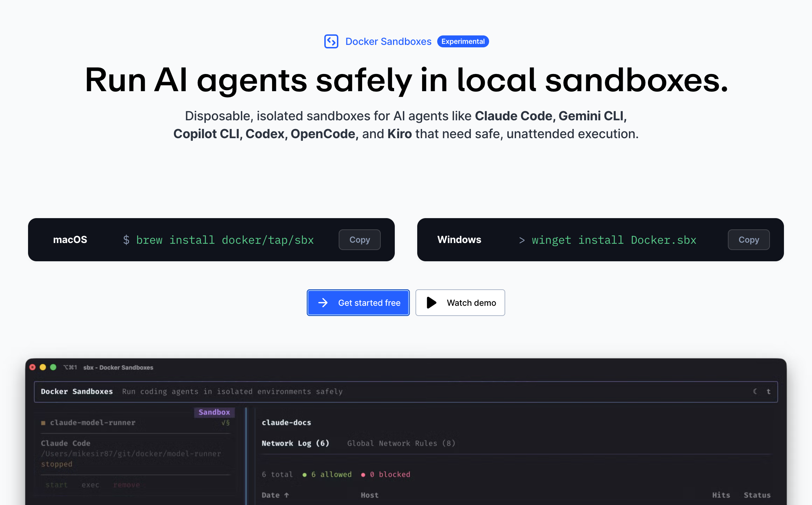The image size is (812, 505).
Task: Click the √§ indicator on claude-model-runner
Action: [225, 423]
